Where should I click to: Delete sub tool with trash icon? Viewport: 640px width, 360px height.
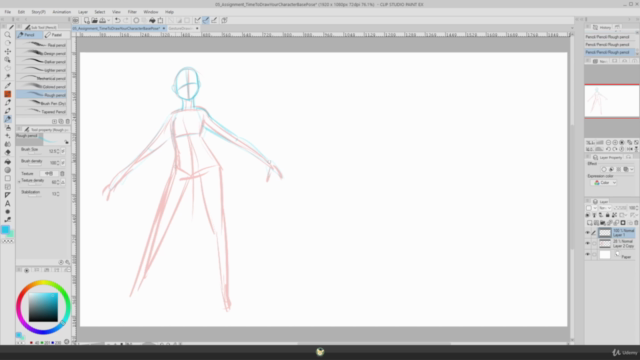pos(68,121)
